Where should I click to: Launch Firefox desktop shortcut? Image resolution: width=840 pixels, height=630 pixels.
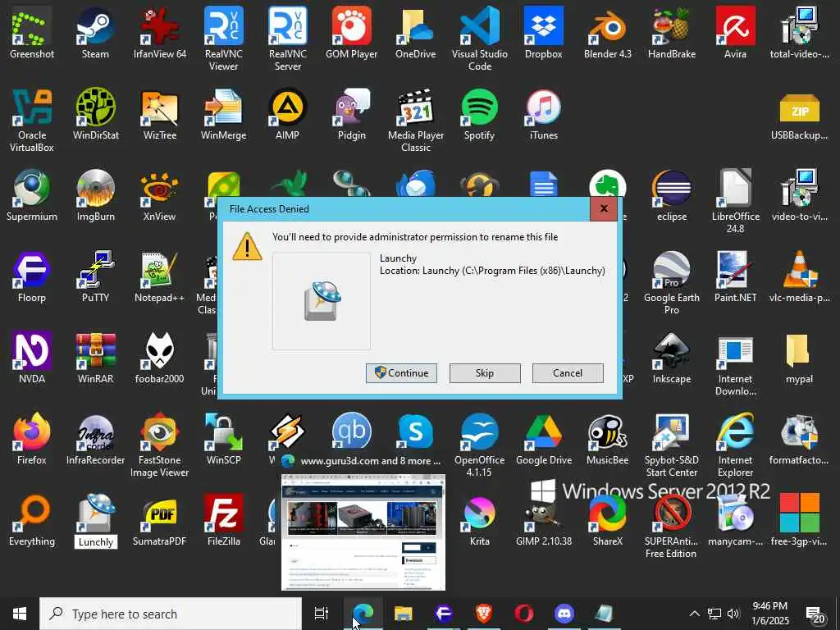pos(32,438)
